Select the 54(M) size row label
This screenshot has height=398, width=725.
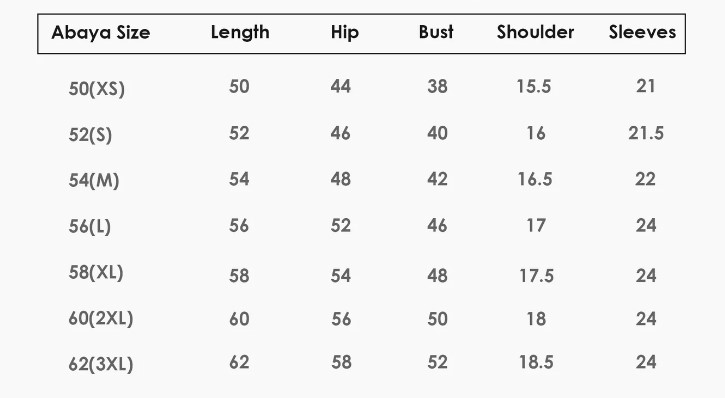pyautogui.click(x=94, y=180)
